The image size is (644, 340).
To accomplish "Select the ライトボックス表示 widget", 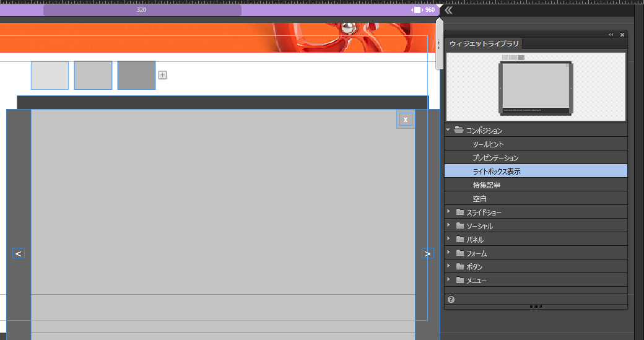I will point(536,171).
